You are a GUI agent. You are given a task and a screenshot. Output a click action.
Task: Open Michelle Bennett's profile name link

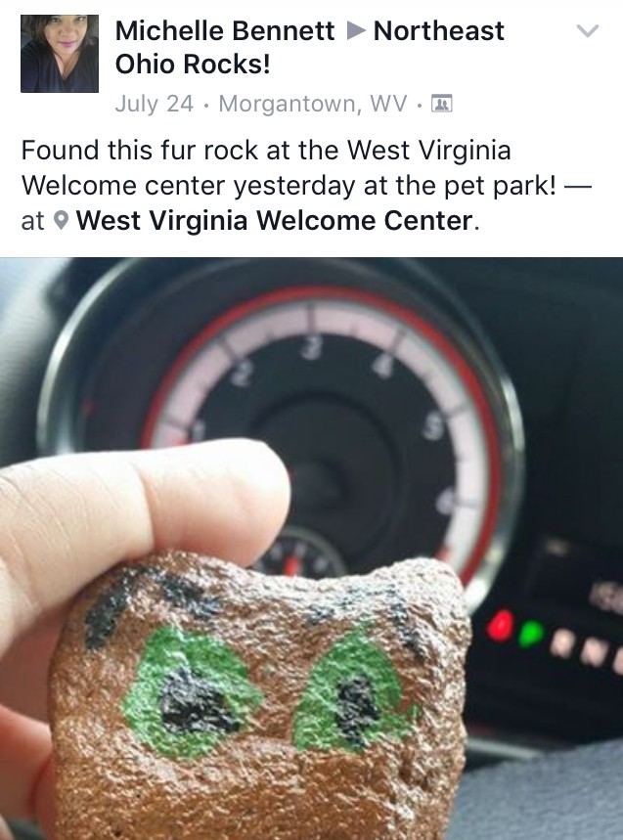pos(225,30)
